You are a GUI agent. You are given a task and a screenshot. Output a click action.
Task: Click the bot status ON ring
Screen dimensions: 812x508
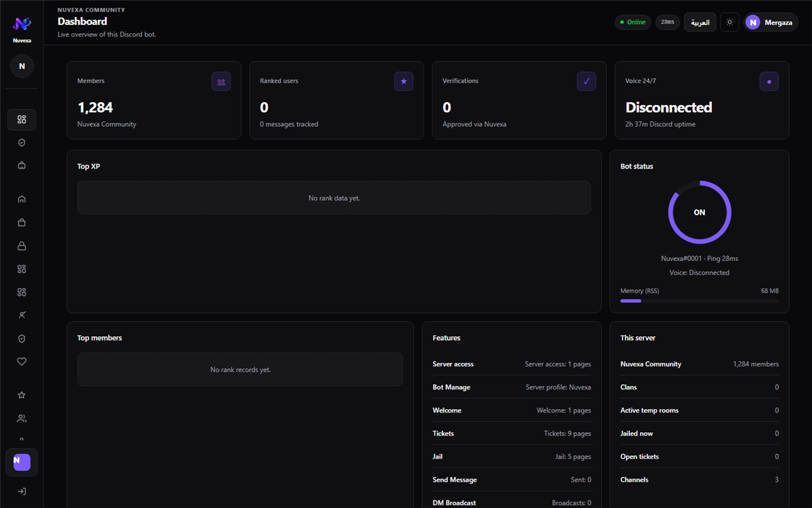(700, 212)
